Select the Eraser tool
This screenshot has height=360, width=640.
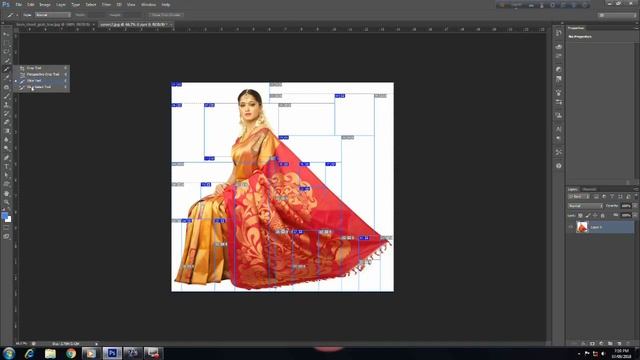pyautogui.click(x=7, y=122)
